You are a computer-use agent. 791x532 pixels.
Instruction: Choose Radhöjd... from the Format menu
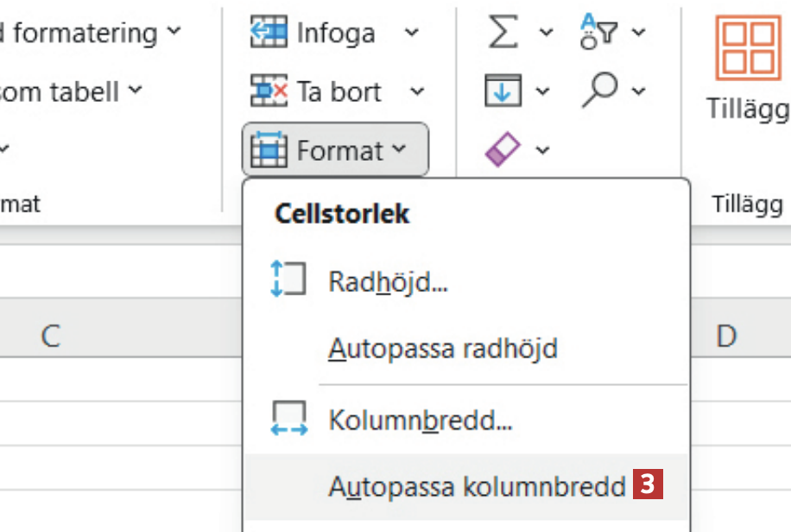[388, 281]
